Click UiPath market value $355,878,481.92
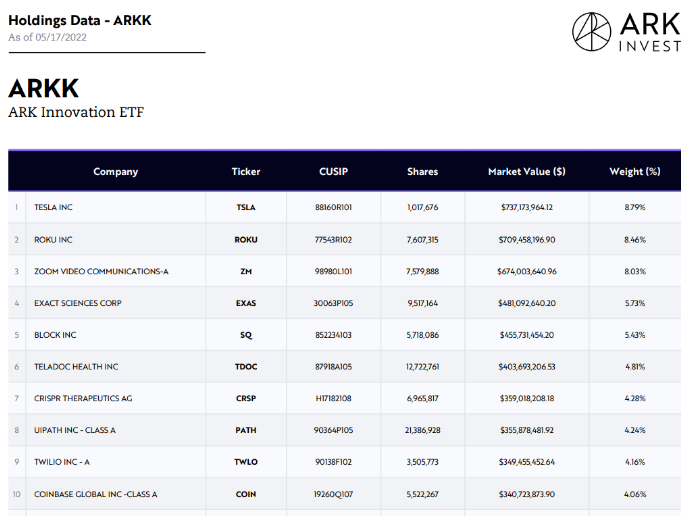The height and width of the screenshot is (520, 689). [x=526, y=430]
